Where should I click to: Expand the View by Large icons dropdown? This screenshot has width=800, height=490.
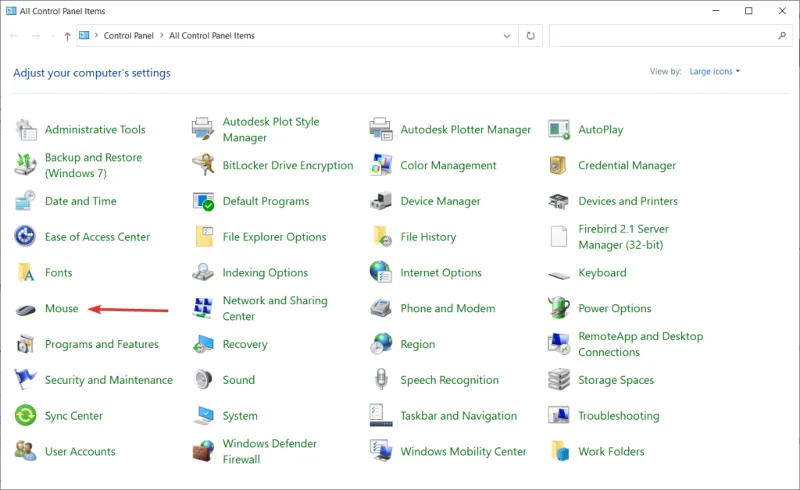714,71
